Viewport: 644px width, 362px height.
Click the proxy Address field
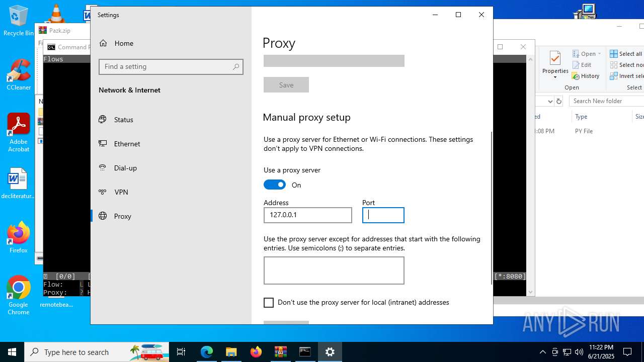pyautogui.click(x=308, y=215)
